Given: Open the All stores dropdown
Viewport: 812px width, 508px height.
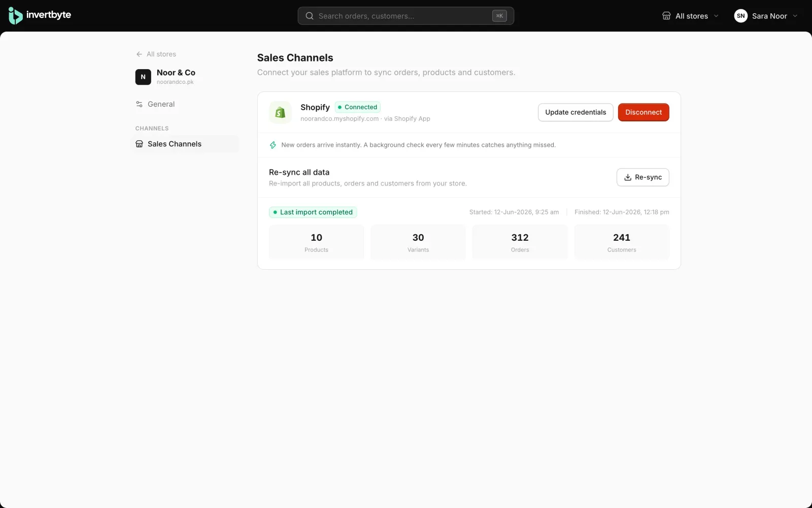Looking at the screenshot, I should (x=690, y=16).
